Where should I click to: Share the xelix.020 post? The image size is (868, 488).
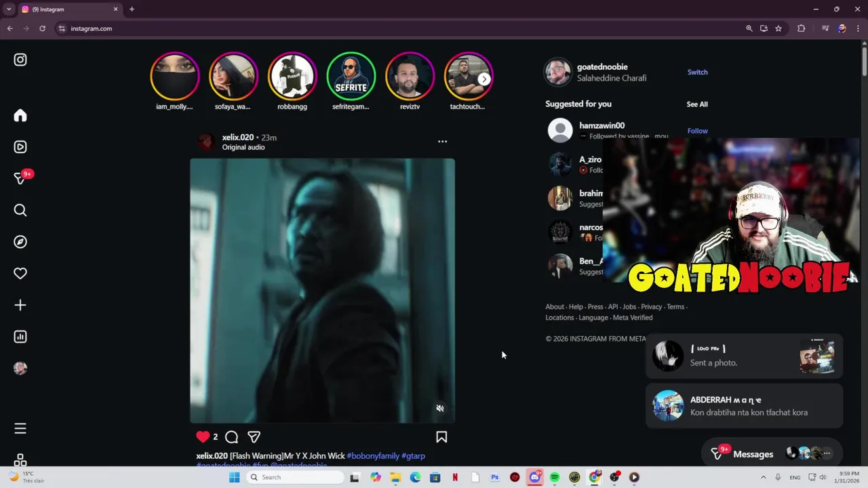click(254, 437)
